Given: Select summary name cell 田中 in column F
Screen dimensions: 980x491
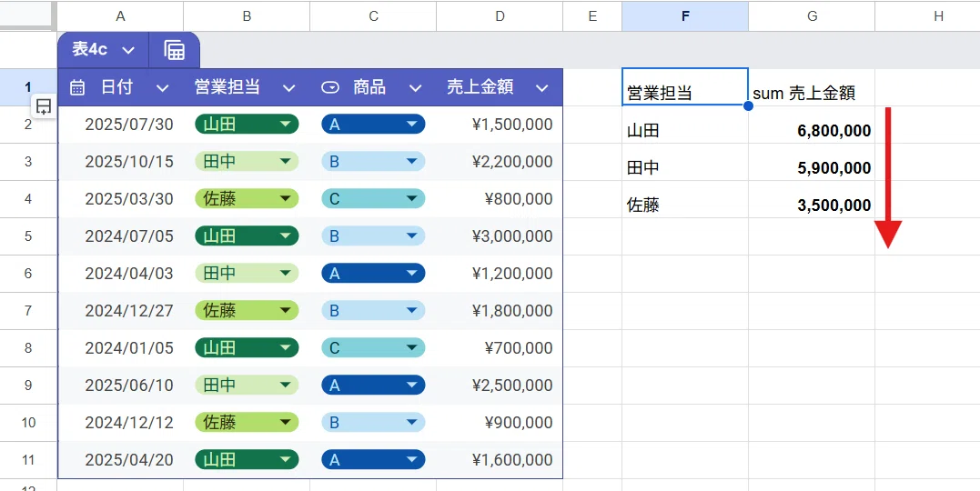Looking at the screenshot, I should click(685, 162).
